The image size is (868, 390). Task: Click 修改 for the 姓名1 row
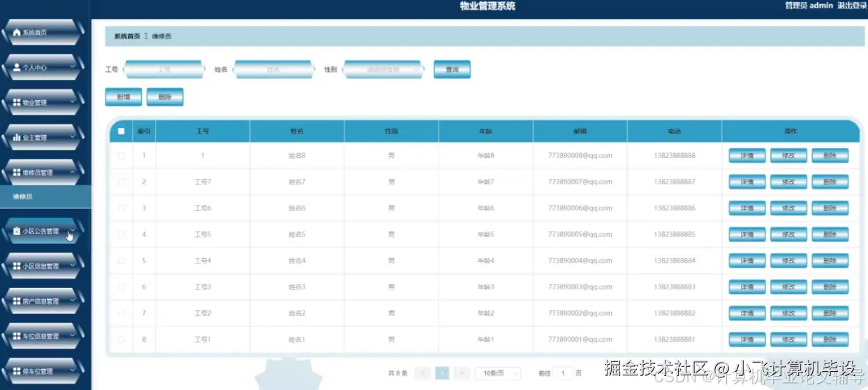coord(788,340)
